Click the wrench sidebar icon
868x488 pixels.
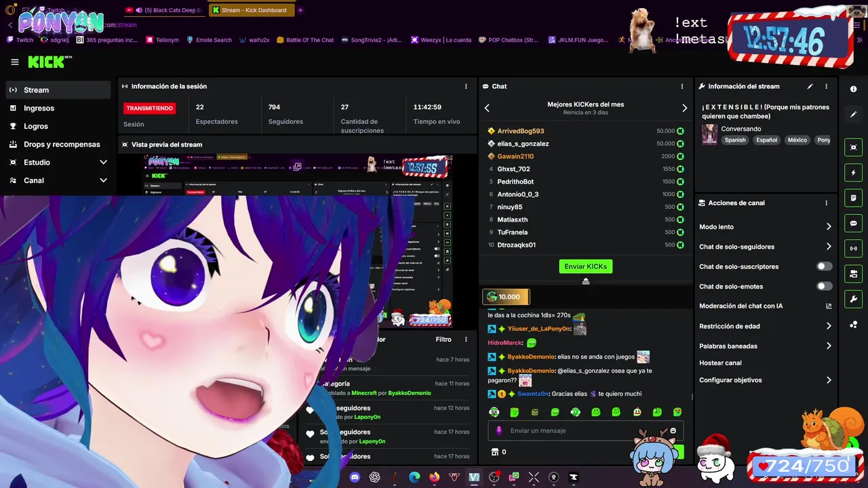(x=854, y=299)
